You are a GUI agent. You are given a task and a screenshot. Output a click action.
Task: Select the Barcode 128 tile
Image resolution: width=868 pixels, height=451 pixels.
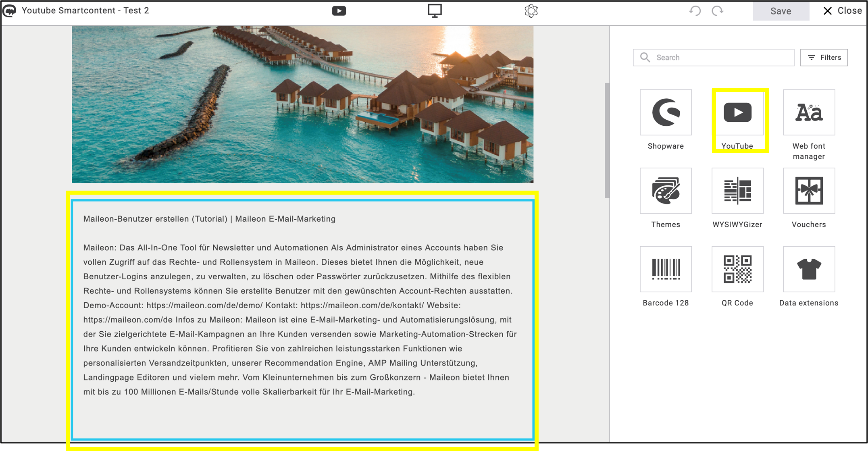coord(666,269)
